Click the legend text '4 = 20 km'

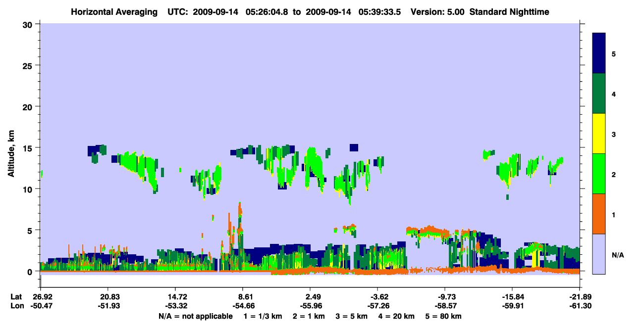click(x=397, y=316)
